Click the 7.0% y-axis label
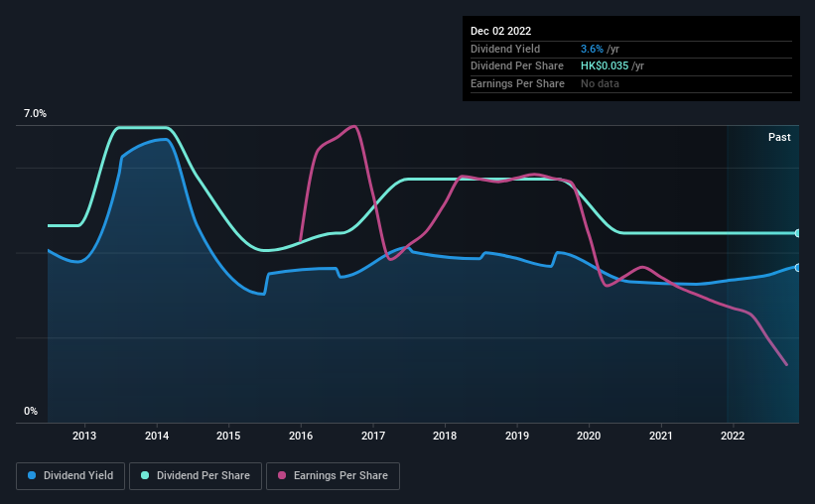This screenshot has height=504, width=815. point(35,114)
